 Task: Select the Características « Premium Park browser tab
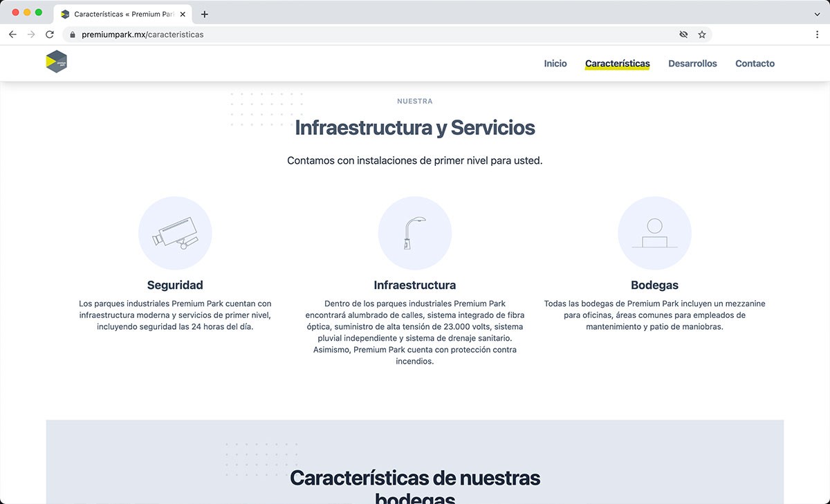123,14
